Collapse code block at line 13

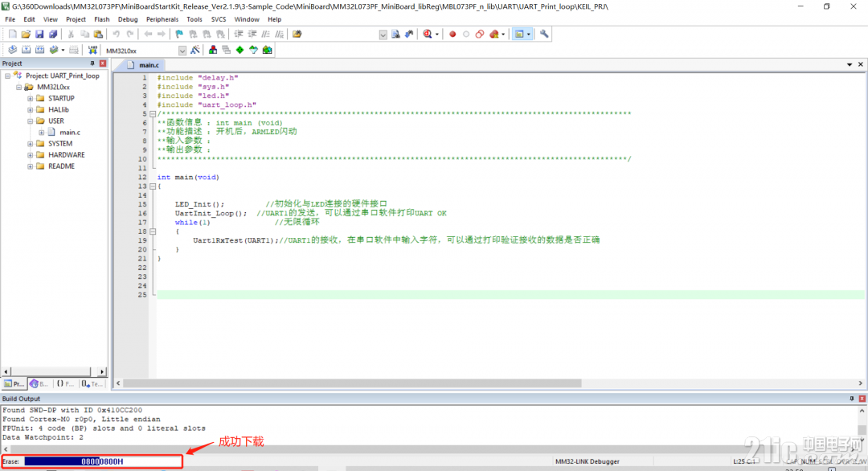click(153, 186)
